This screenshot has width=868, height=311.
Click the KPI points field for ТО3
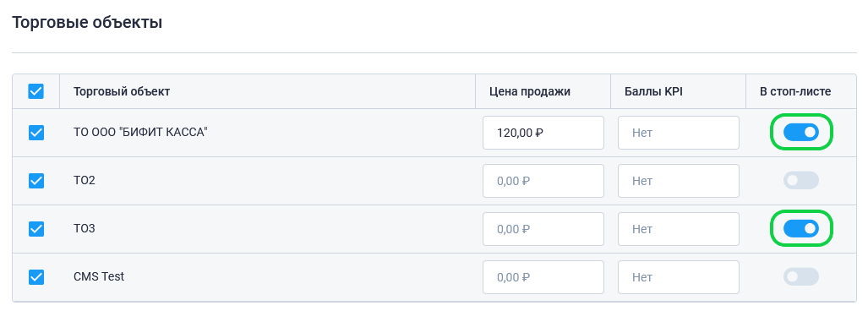679,229
